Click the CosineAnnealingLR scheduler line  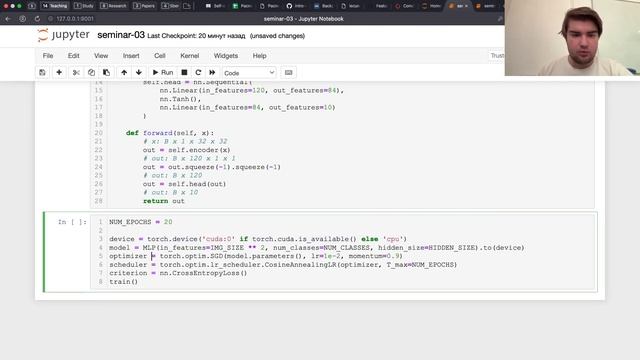[x=283, y=265]
